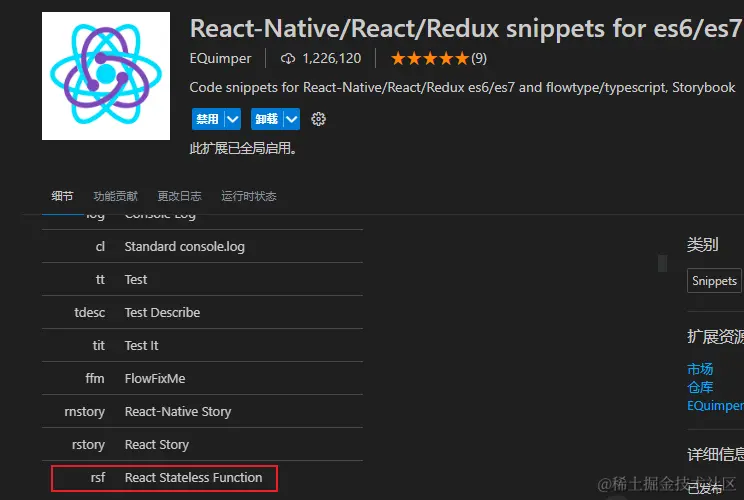Click the extension description text line

coord(462,88)
